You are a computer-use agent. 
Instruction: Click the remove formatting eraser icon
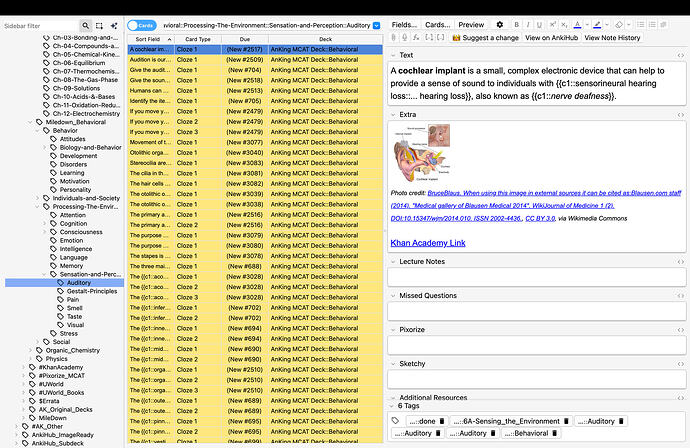[x=619, y=25]
